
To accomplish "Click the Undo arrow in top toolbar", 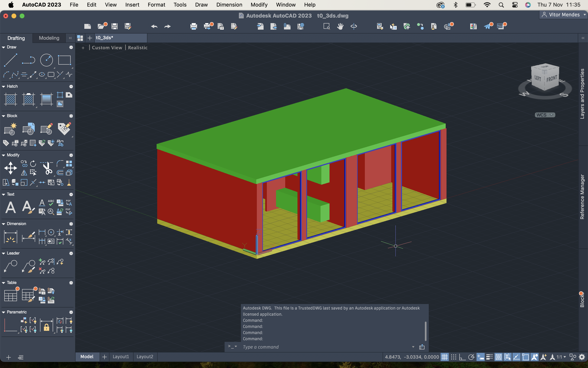I will (x=154, y=26).
